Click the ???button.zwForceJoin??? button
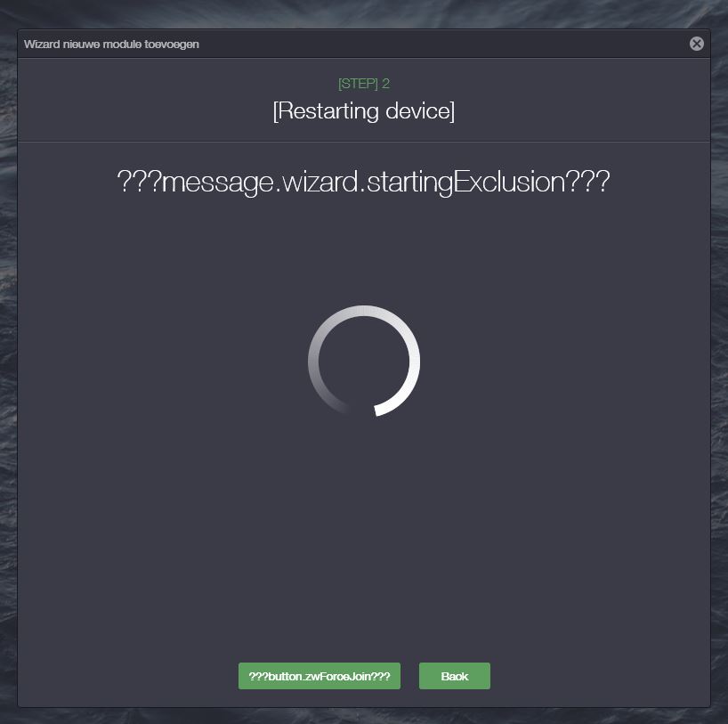 point(320,676)
